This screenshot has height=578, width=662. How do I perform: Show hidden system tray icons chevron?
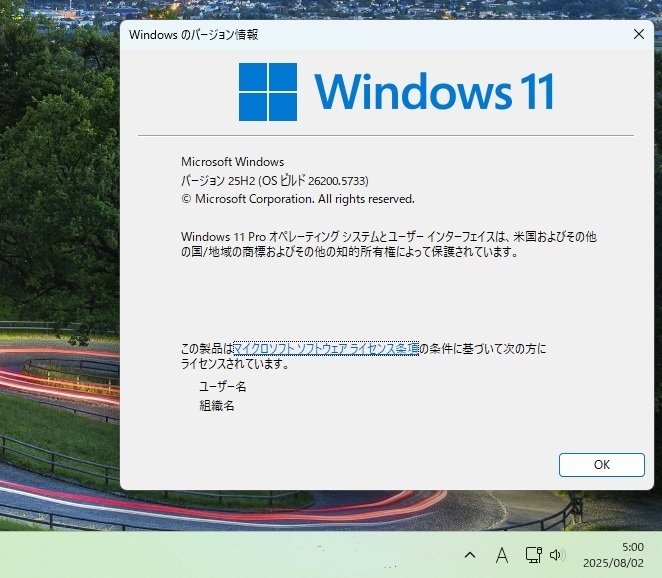pos(470,555)
